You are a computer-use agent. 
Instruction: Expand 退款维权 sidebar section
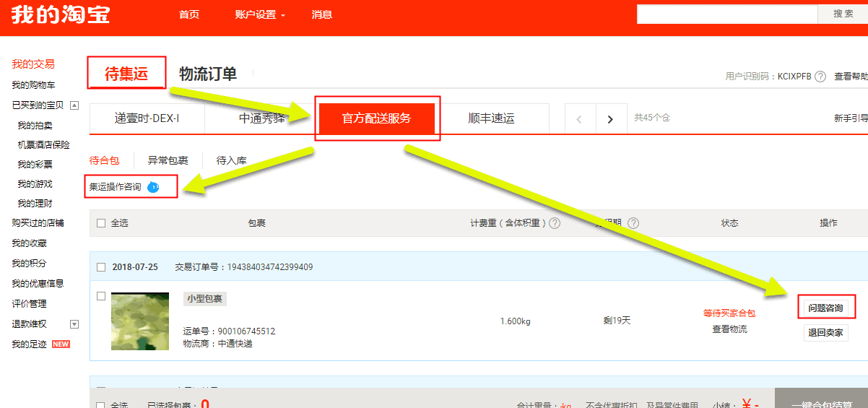tap(74, 324)
